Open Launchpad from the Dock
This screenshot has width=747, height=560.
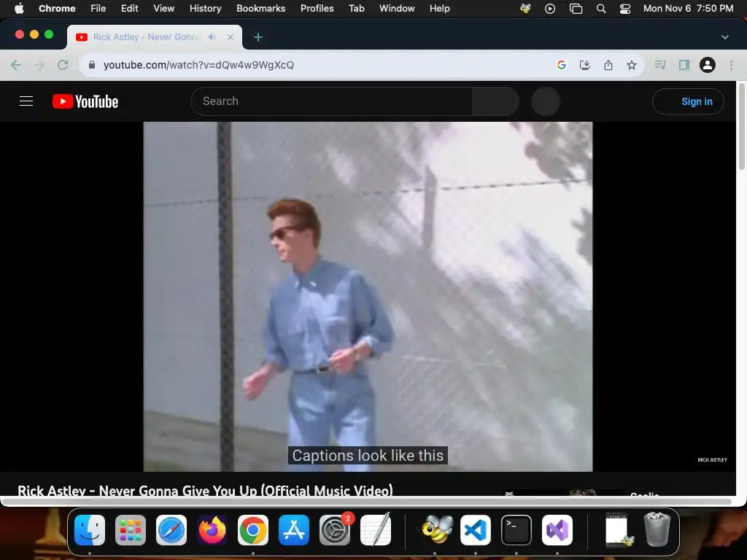tap(131, 530)
